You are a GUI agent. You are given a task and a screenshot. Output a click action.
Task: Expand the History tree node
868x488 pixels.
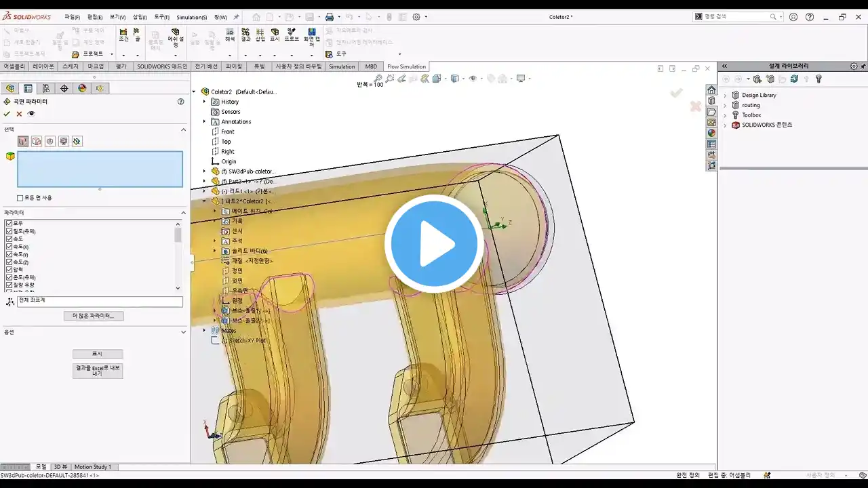pyautogui.click(x=204, y=102)
